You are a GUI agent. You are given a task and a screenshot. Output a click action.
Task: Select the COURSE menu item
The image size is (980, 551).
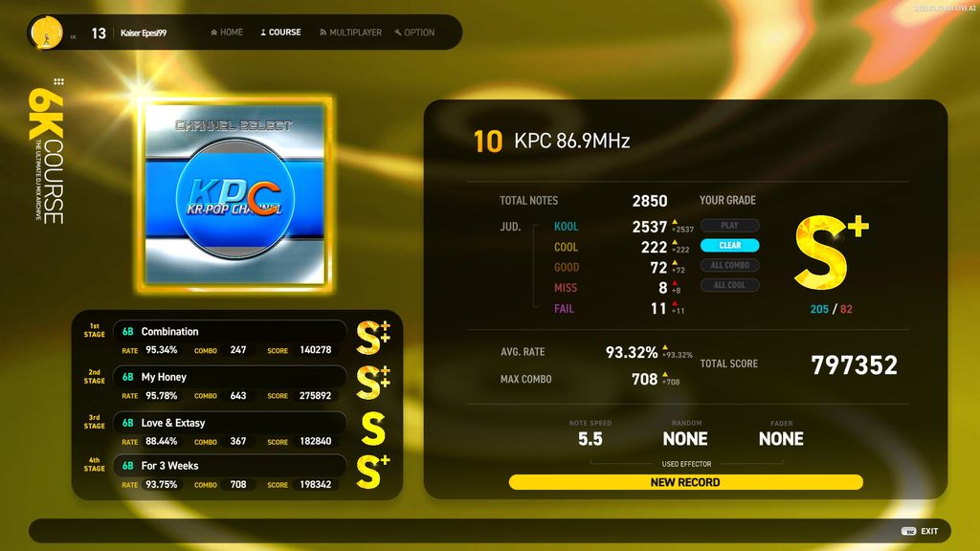point(280,32)
